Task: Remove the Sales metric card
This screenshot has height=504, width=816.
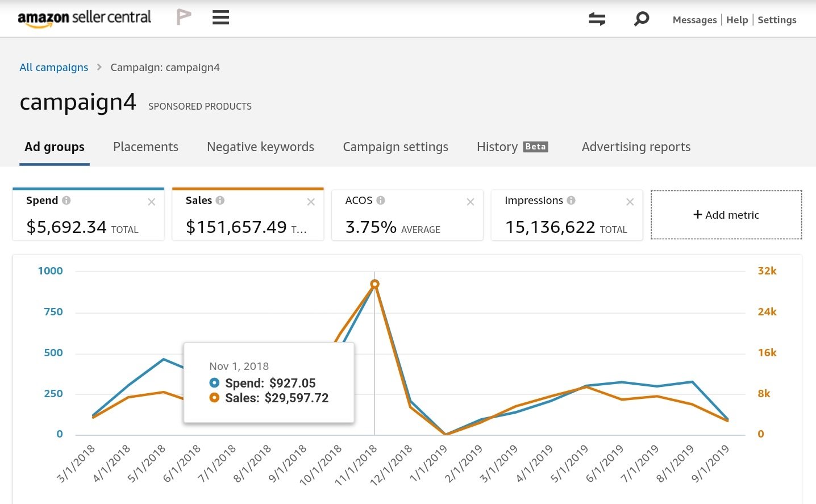Action: 311,202
